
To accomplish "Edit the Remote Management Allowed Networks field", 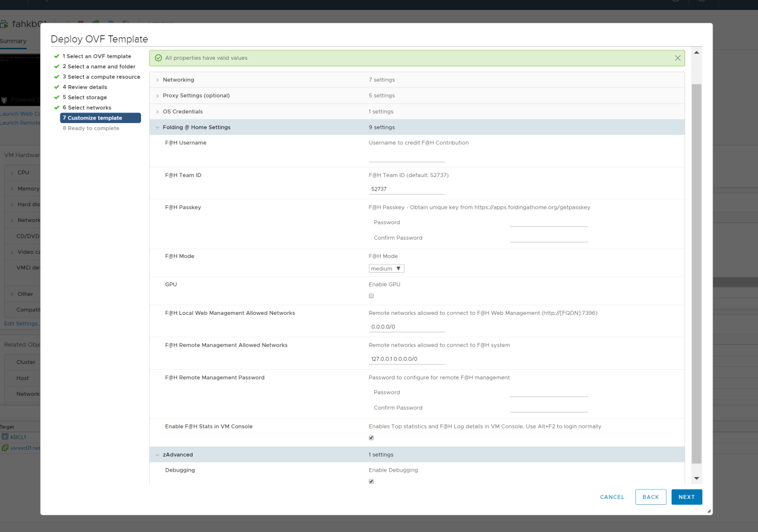I will [x=407, y=359].
